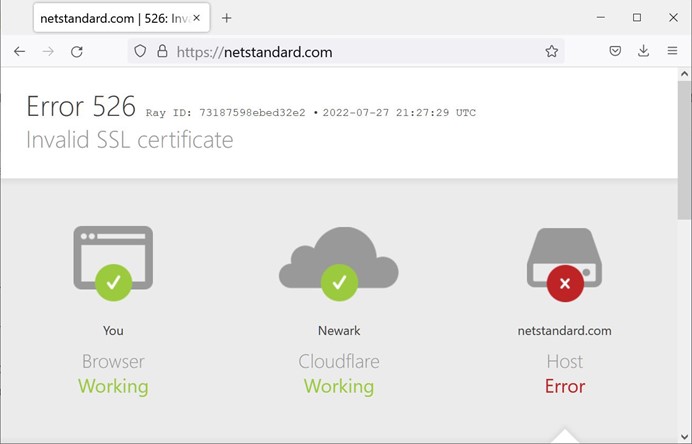This screenshot has width=692, height=444.
Task: Click the vertical scrollbar thumb
Action: click(684, 150)
